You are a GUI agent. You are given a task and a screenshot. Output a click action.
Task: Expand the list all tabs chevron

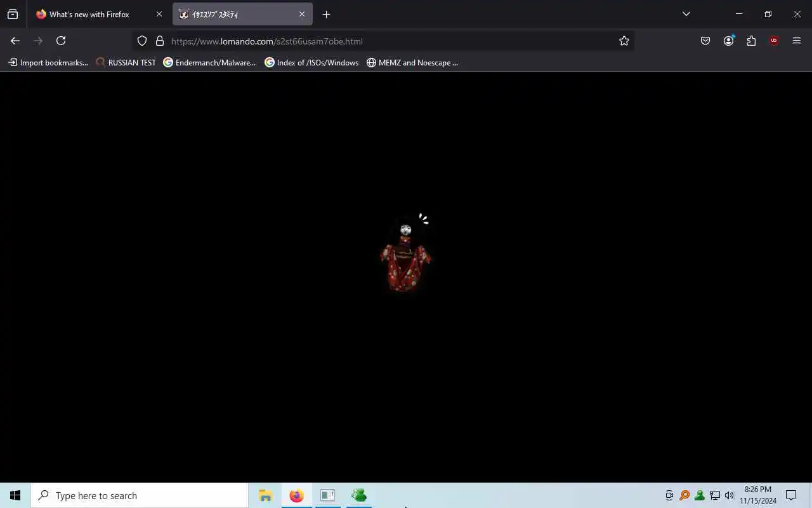coord(686,14)
